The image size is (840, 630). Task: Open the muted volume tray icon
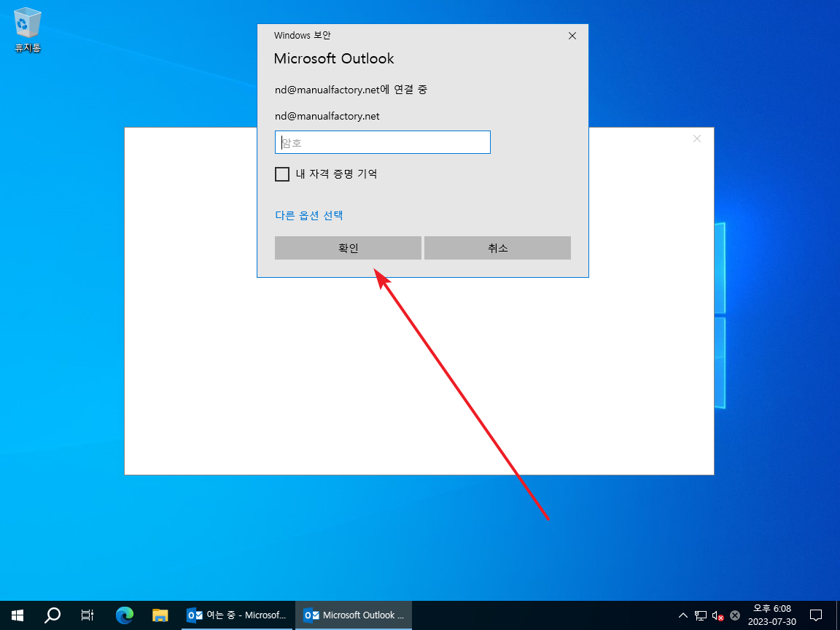click(x=717, y=615)
